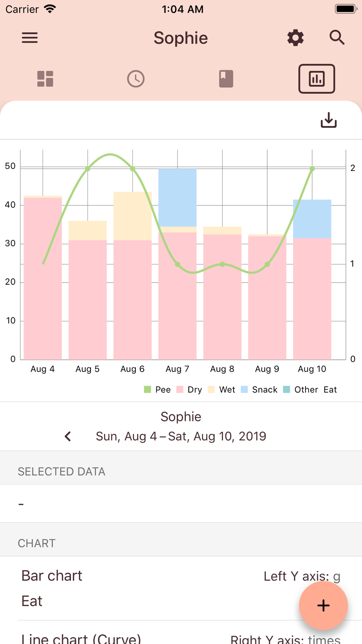Select the Aug 7 bar in chart

(177, 290)
